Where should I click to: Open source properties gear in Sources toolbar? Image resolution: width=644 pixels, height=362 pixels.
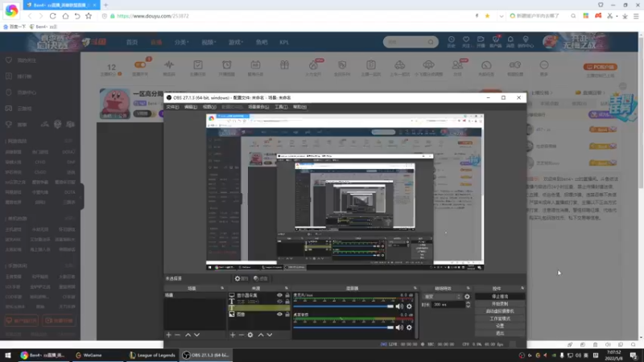(250, 335)
